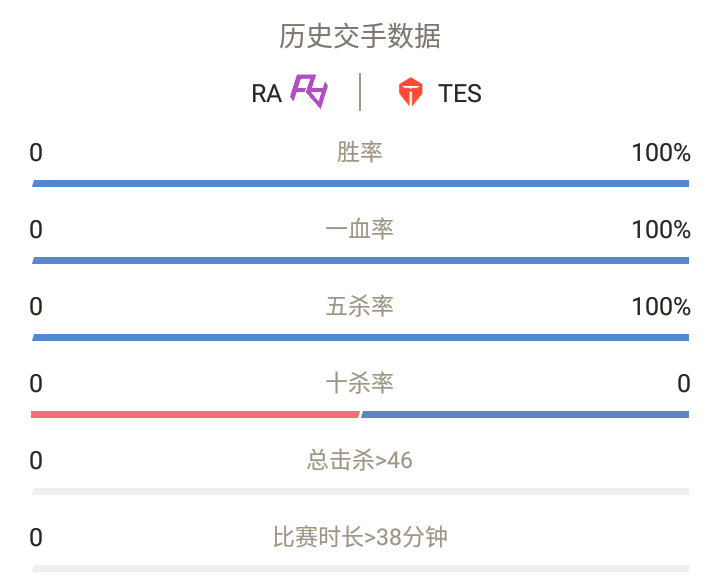Click the gray 比赛时长 progress bar

tap(360, 569)
